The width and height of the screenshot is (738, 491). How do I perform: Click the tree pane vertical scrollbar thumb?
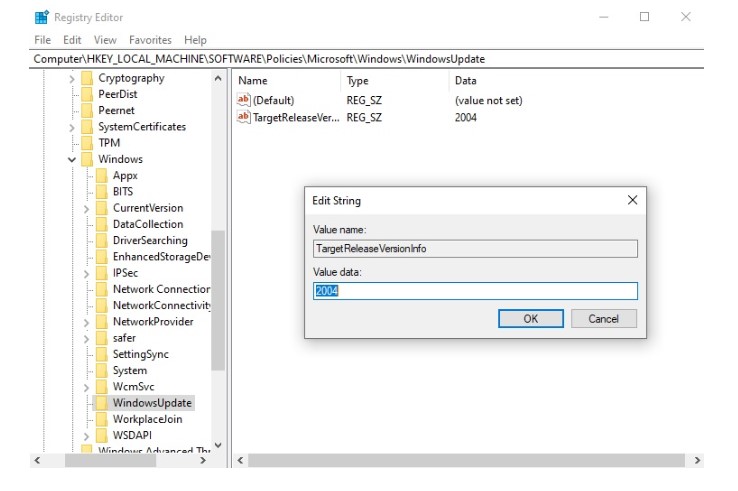(x=217, y=300)
